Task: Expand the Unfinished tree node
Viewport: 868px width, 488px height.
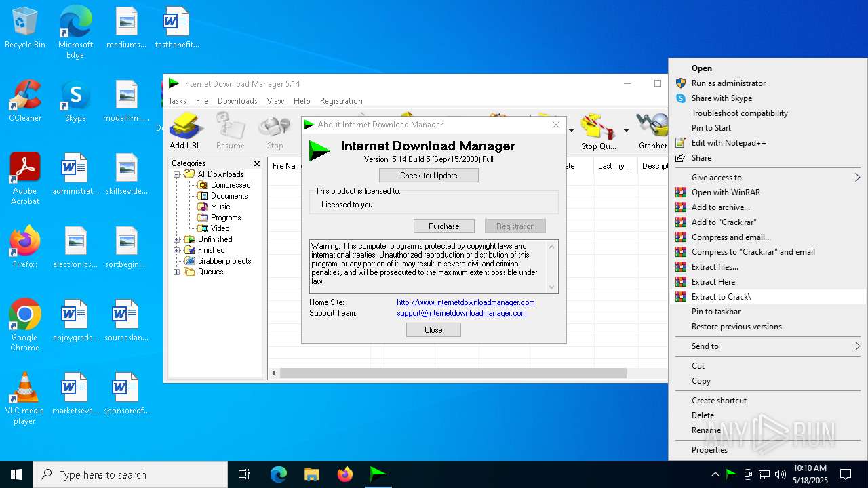Action: pos(177,239)
